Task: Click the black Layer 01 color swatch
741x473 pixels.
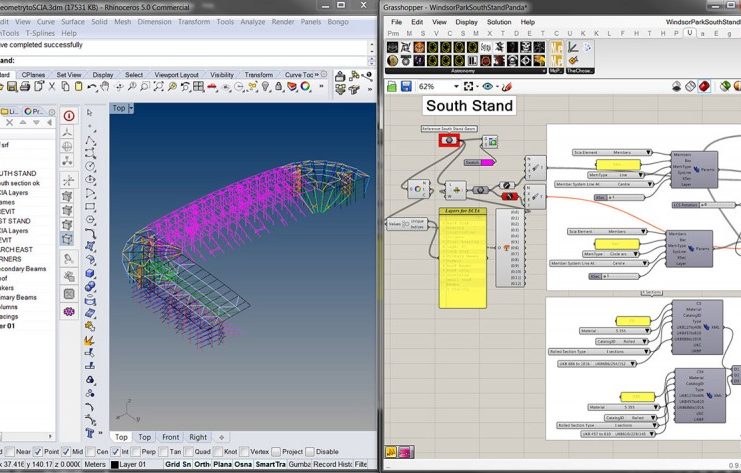Action: [114, 464]
